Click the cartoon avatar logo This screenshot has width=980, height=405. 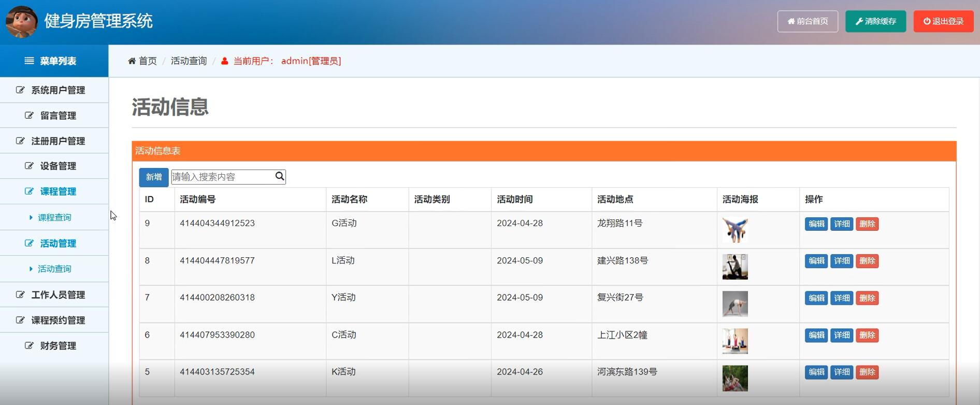[x=22, y=22]
